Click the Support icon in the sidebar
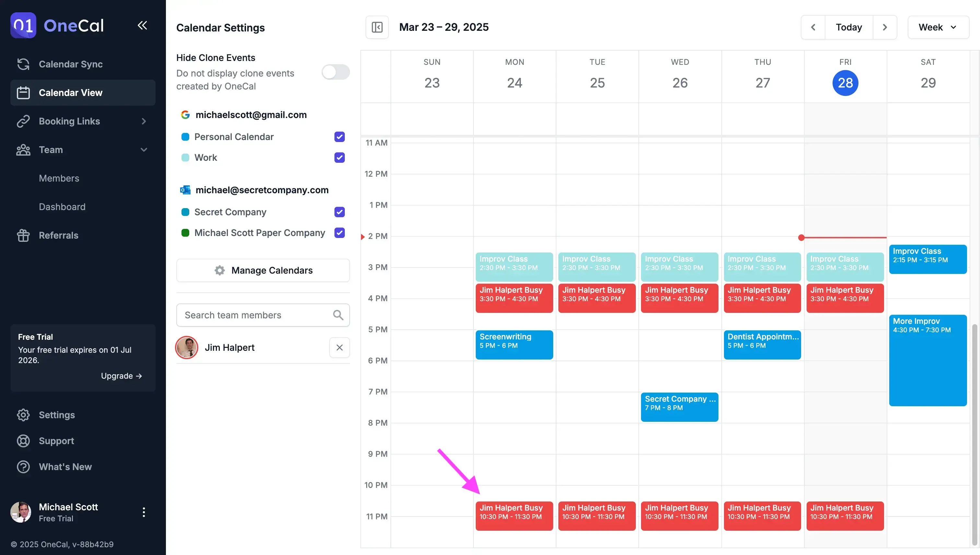The width and height of the screenshot is (980, 555). coord(23,441)
